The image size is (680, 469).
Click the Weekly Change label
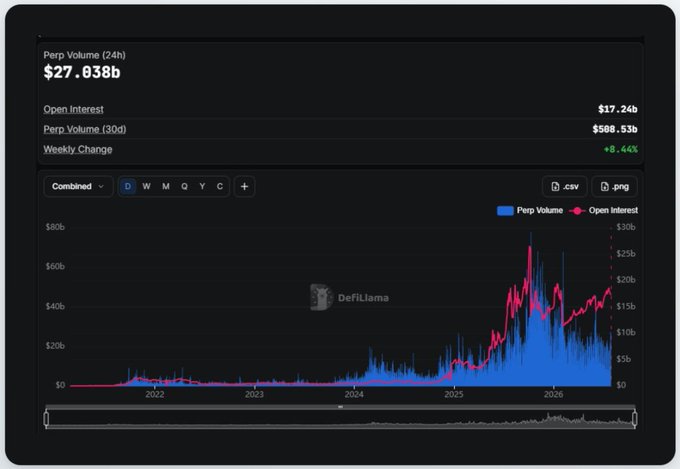[78, 149]
